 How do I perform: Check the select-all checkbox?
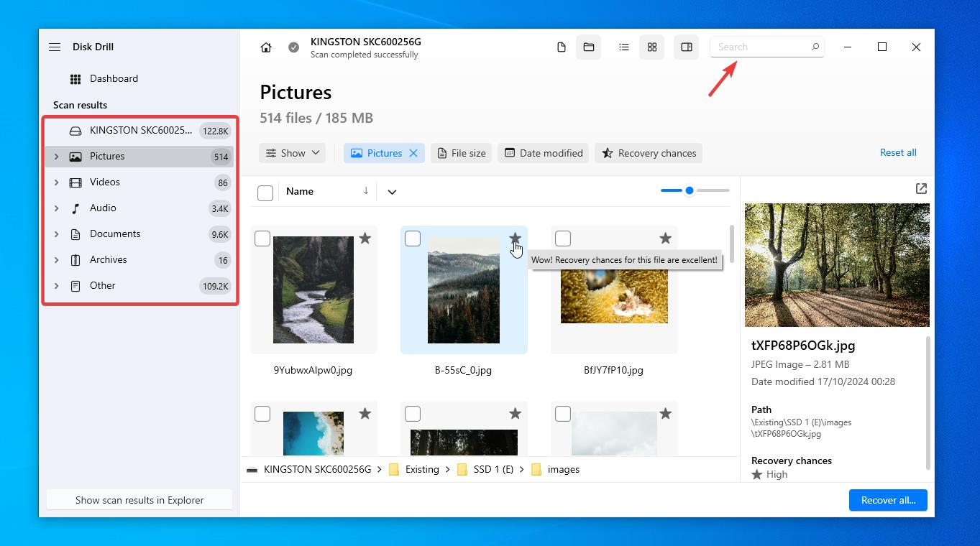265,193
